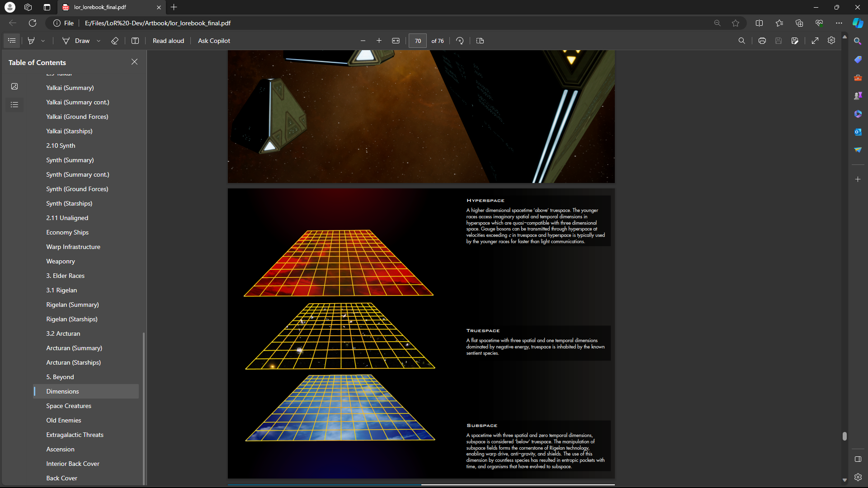Enter full screen PDF mode
The image size is (868, 488).
pos(815,41)
